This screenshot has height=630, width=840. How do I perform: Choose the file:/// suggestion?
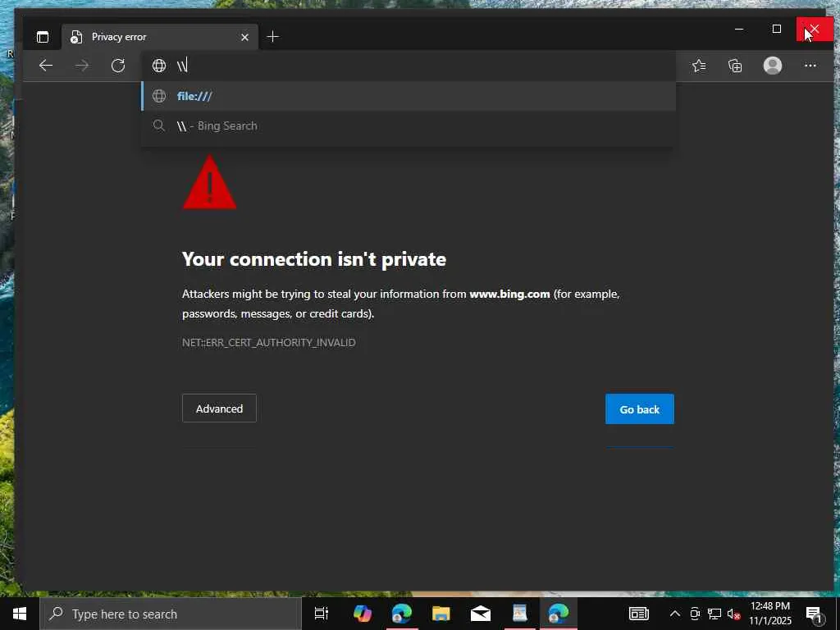coord(409,97)
